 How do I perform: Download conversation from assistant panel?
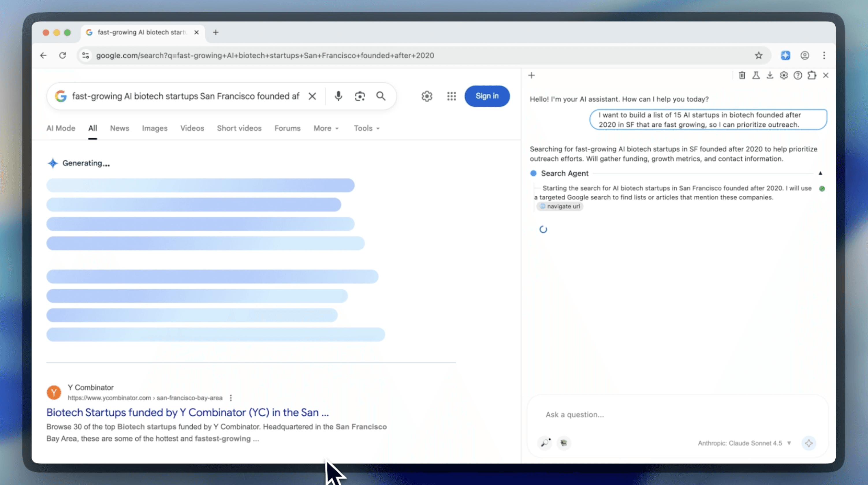pyautogui.click(x=770, y=75)
